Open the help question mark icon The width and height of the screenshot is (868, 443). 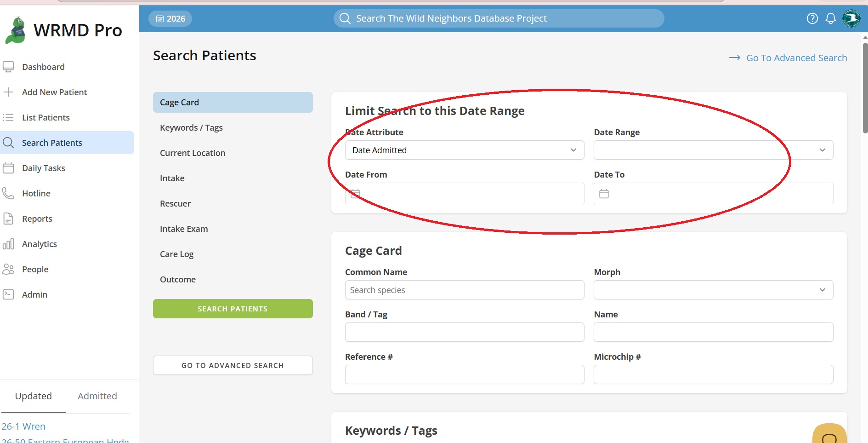coord(812,18)
